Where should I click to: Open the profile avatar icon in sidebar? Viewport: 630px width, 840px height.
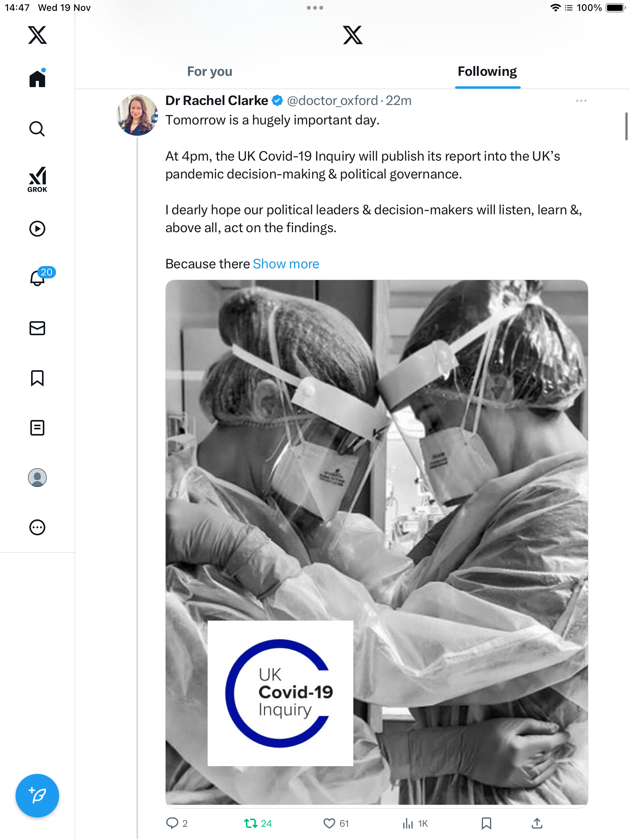click(x=37, y=478)
